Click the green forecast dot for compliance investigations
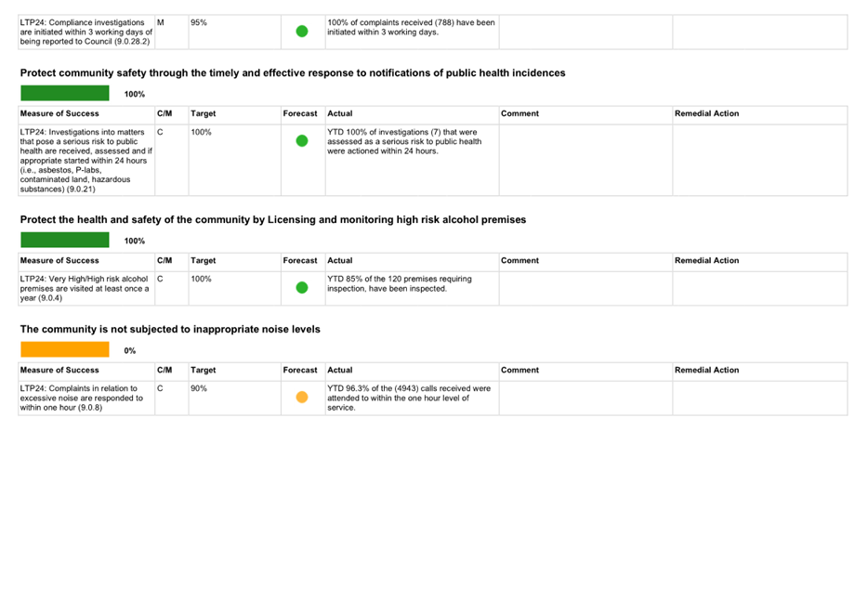 click(301, 31)
